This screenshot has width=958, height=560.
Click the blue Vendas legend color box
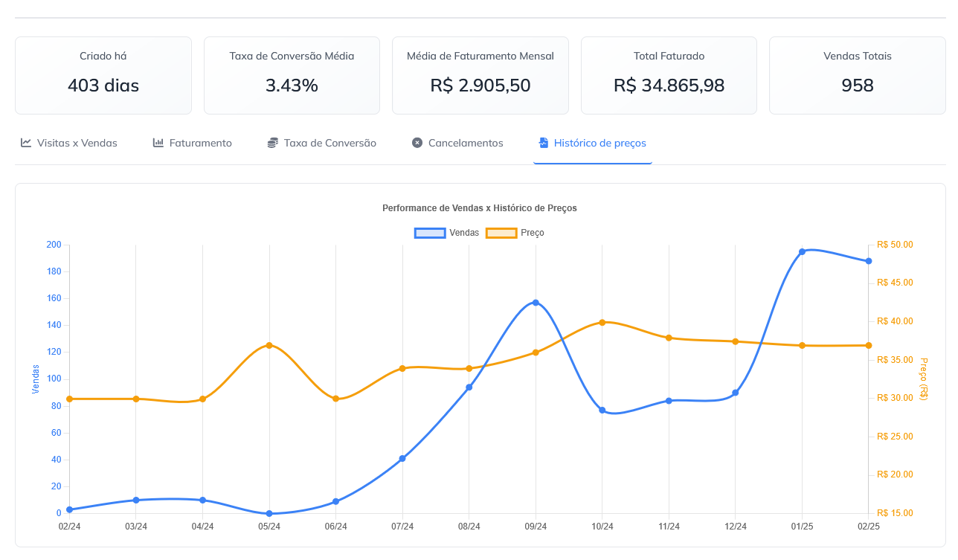(430, 233)
